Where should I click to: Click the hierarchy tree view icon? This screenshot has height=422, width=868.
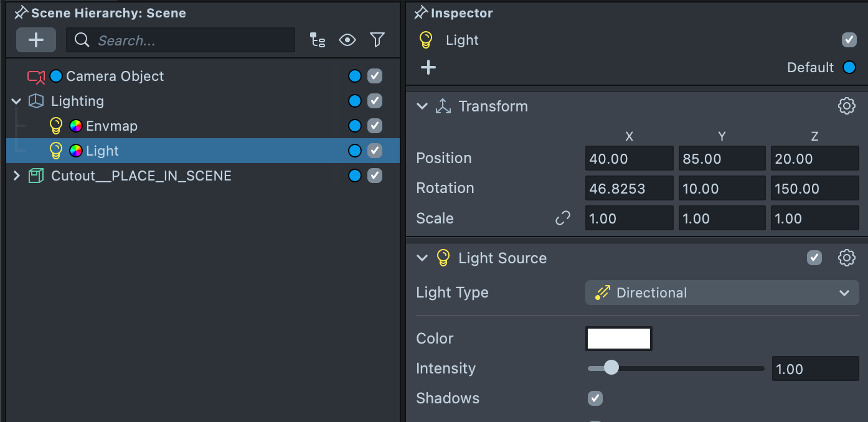click(x=318, y=40)
